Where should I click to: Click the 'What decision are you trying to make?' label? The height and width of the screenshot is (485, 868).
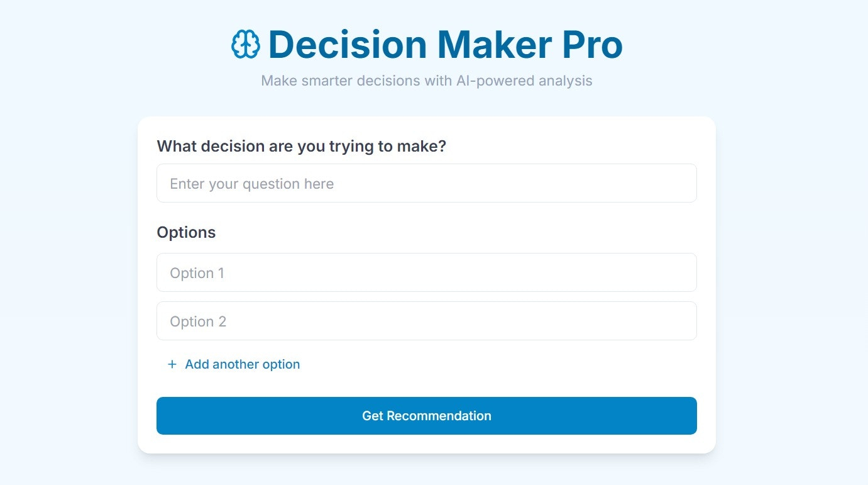tap(301, 146)
